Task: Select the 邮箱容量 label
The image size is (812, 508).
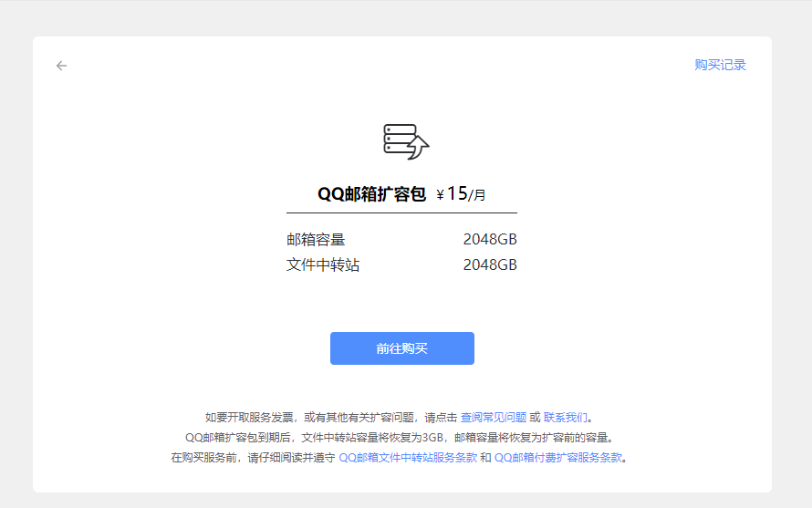Action: coord(316,240)
